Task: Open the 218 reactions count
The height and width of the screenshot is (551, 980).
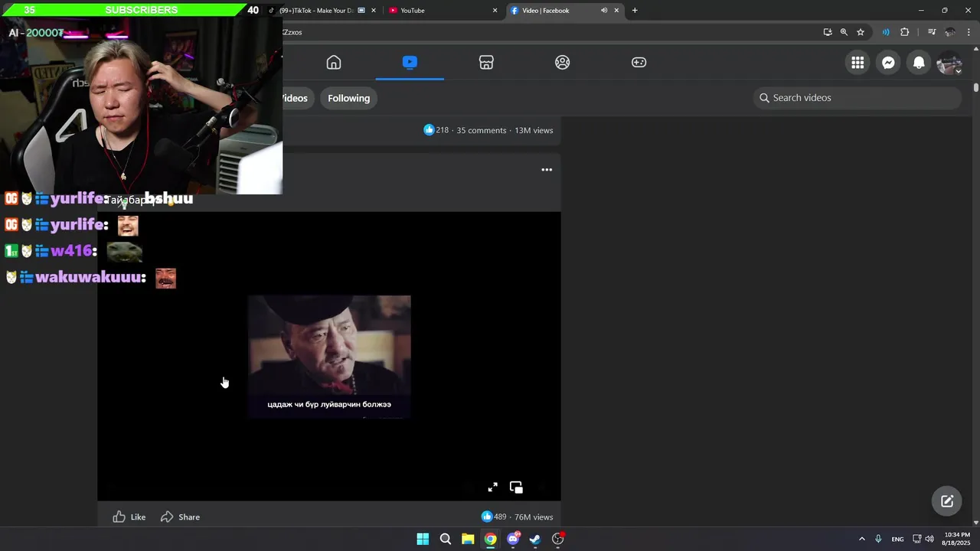Action: [x=436, y=130]
